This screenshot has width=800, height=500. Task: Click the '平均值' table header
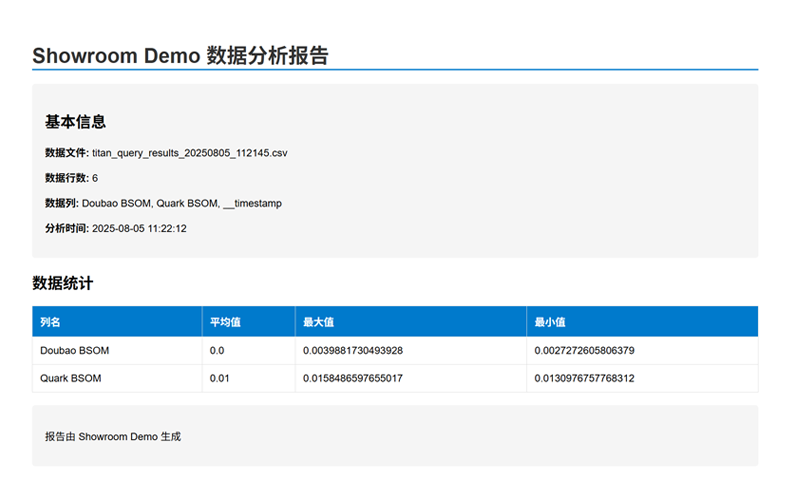point(248,322)
